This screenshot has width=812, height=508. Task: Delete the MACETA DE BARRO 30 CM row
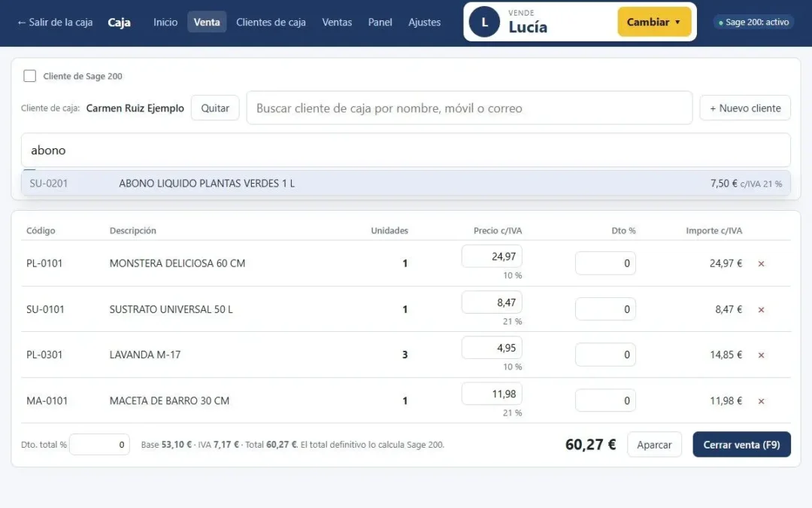click(x=761, y=401)
